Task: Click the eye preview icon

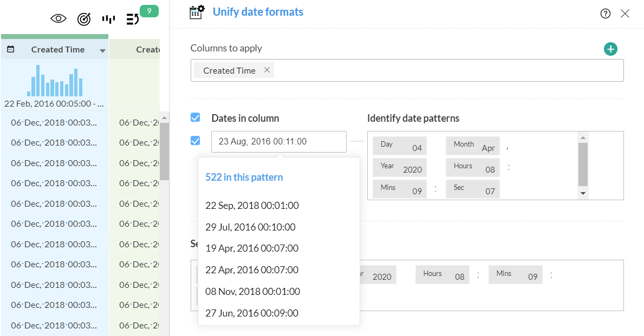Action: point(58,19)
